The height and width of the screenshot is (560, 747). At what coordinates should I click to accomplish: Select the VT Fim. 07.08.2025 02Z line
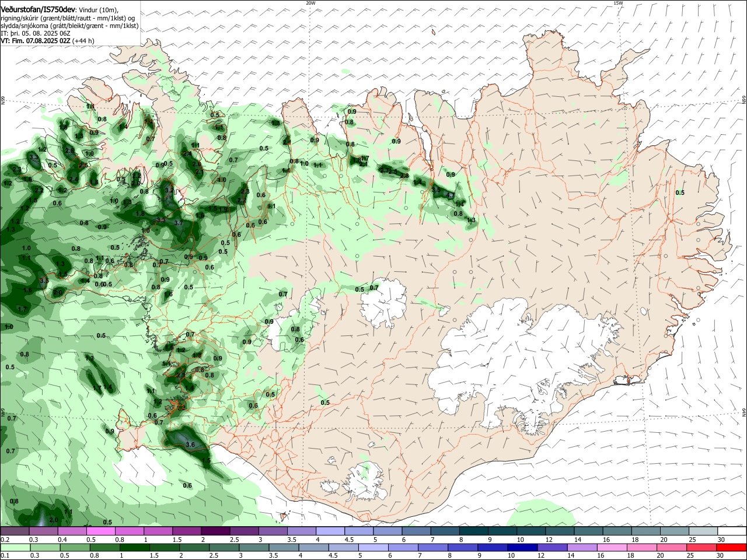click(47, 41)
